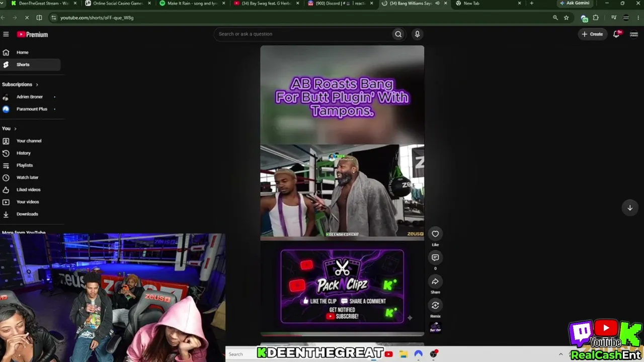Open the account avatar menu
The width and height of the screenshot is (644, 362).
tap(633, 34)
